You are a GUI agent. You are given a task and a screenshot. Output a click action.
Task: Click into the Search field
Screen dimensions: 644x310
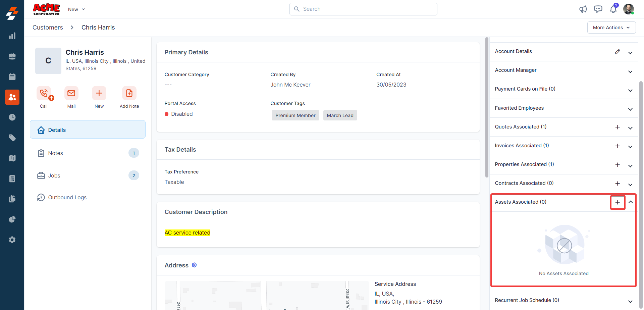[x=363, y=9]
